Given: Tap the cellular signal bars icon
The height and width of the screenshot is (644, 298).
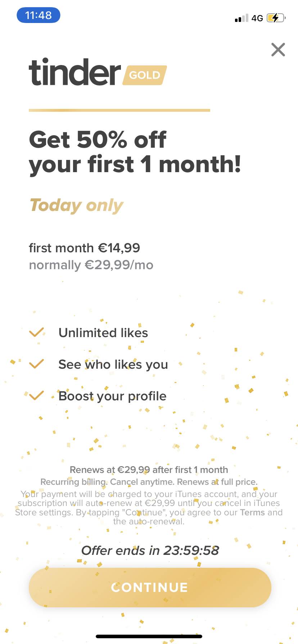Looking at the screenshot, I should pos(241,18).
